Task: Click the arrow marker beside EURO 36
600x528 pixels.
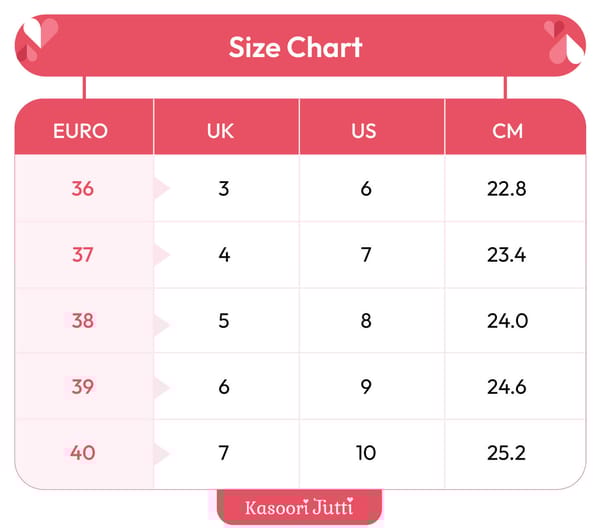Action: pos(161,188)
